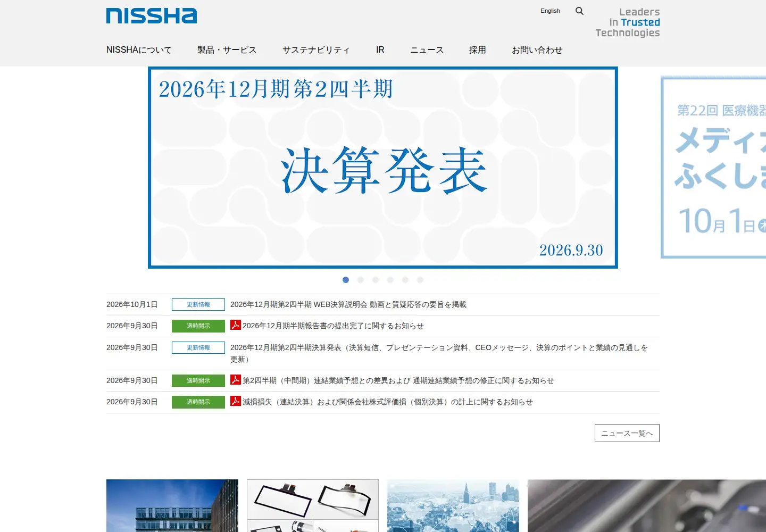
Task: Open the touch panel products thumbnail
Action: tap(313, 505)
